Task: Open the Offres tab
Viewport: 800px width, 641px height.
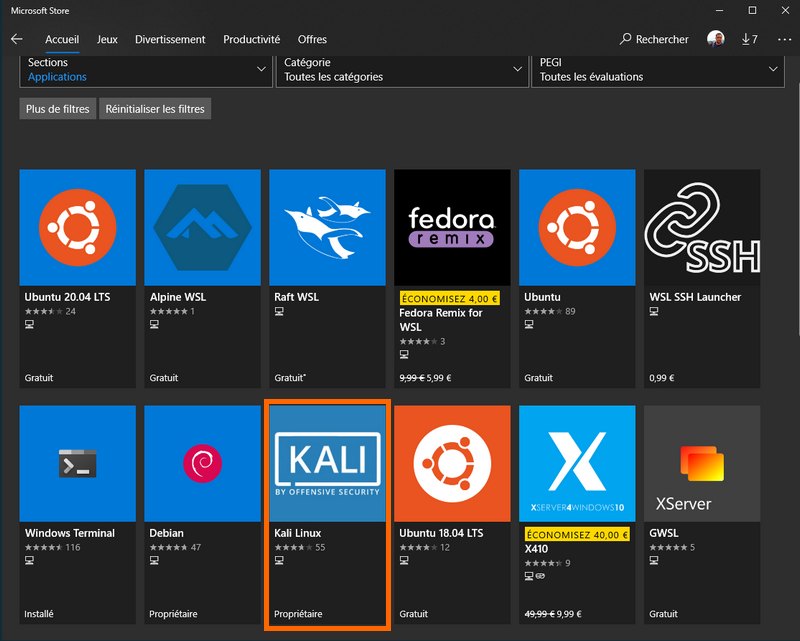Action: 312,39
